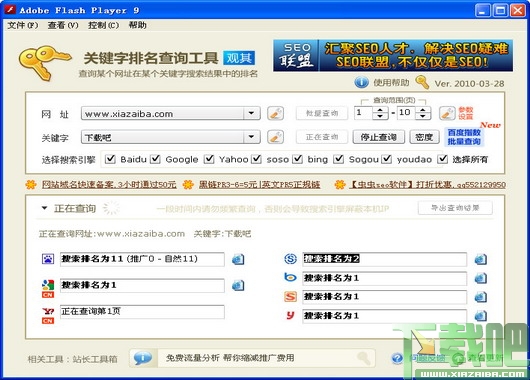Image resolution: width=530 pixels, height=380 pixels.
Task: Uncheck the soso search engine checkbox
Action: pyautogui.click(x=257, y=159)
